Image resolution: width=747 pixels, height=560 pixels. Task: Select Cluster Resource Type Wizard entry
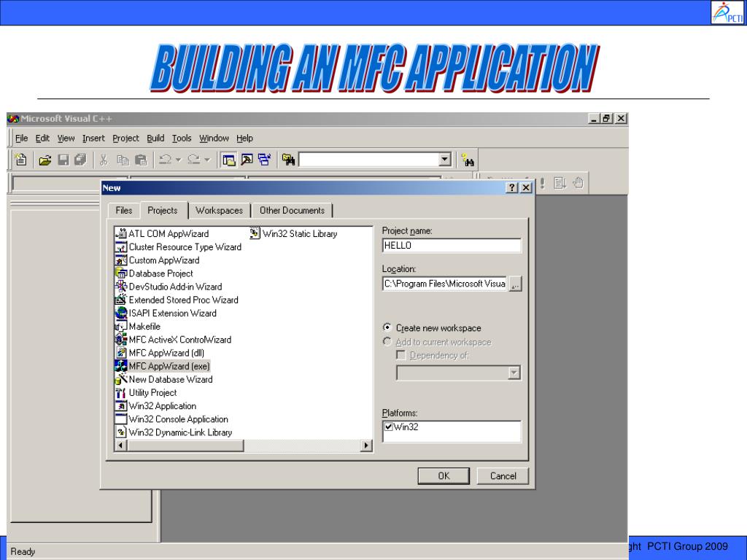(x=185, y=246)
